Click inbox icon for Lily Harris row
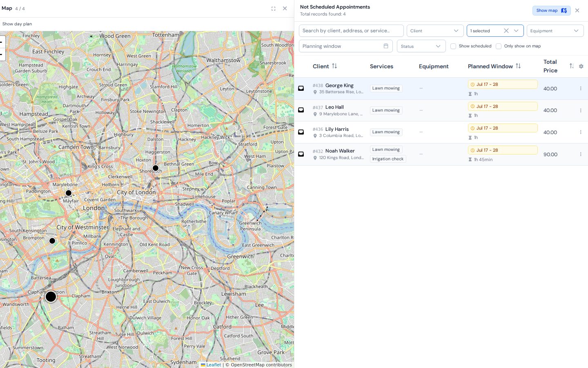Viewport: 588px width, 368px height. (x=301, y=132)
